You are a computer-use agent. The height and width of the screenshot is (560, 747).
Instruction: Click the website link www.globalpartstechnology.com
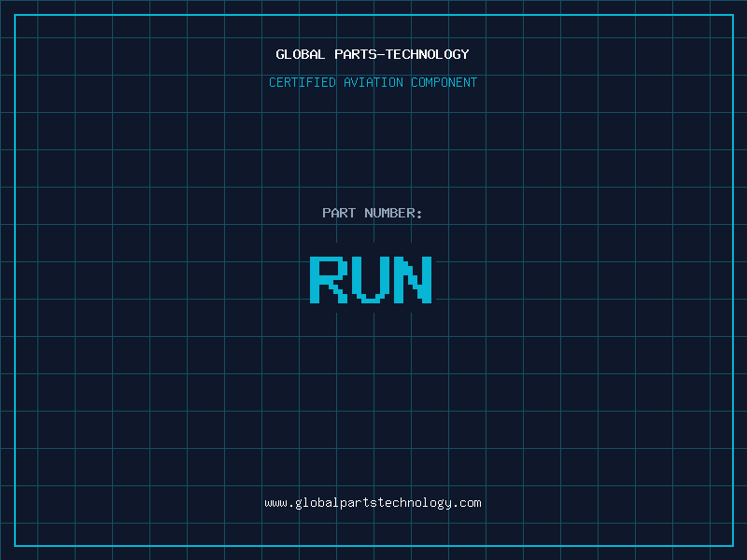[x=373, y=503]
